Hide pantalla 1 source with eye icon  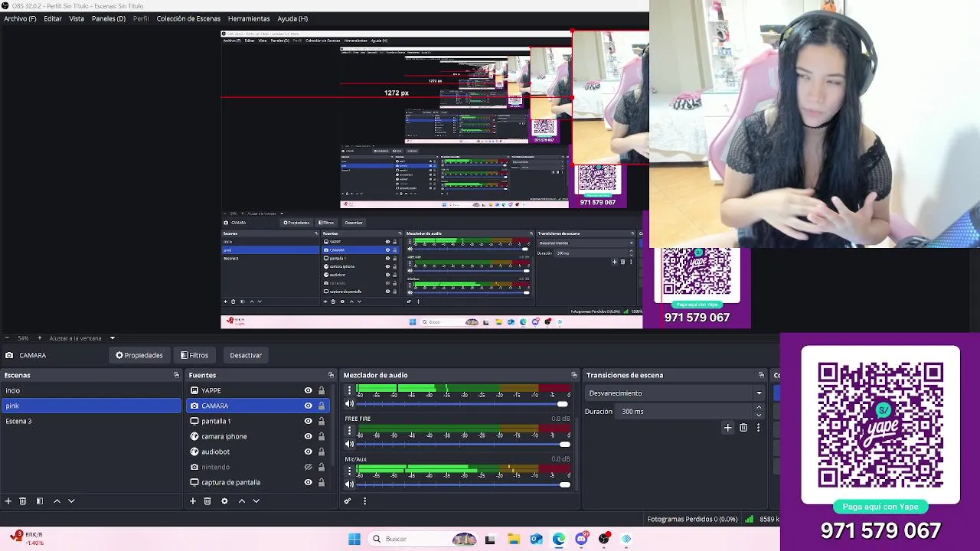309,421
